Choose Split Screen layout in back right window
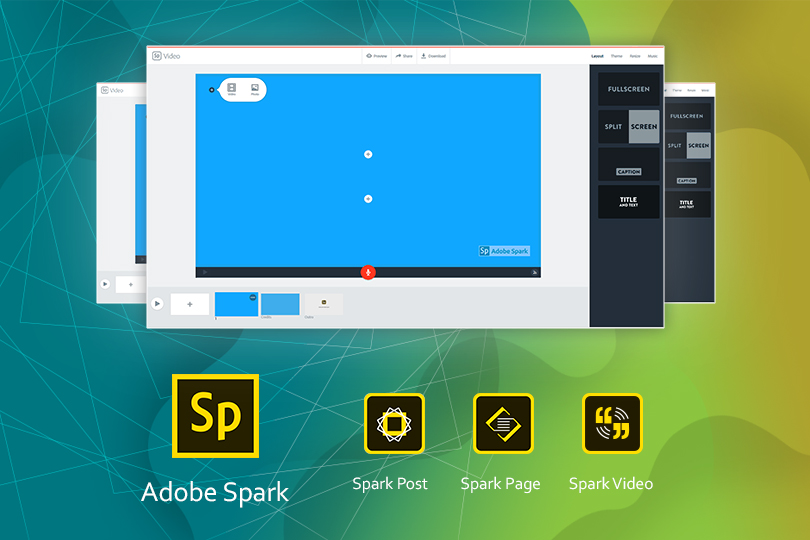This screenshot has width=810, height=540. (687, 146)
